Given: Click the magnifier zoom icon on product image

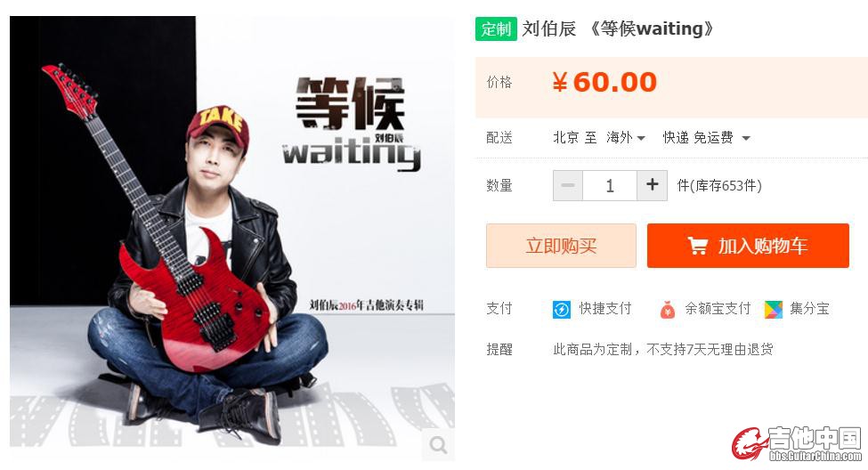Looking at the screenshot, I should tap(438, 444).
